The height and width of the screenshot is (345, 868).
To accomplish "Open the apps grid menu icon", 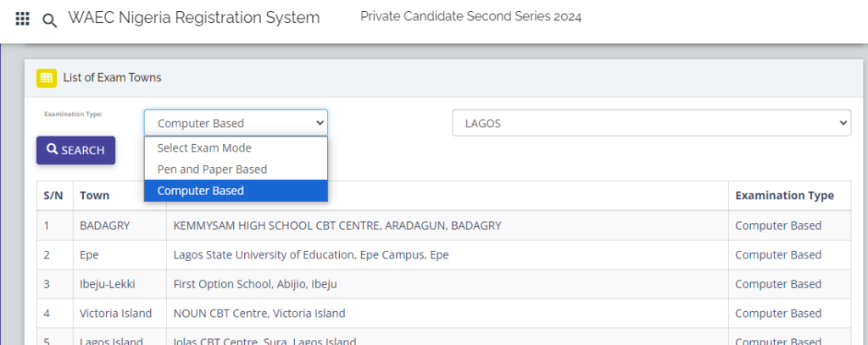I will (23, 19).
